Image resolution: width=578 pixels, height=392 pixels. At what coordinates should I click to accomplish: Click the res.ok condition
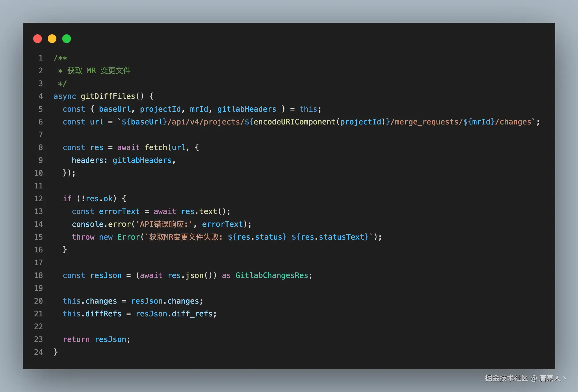(99, 199)
